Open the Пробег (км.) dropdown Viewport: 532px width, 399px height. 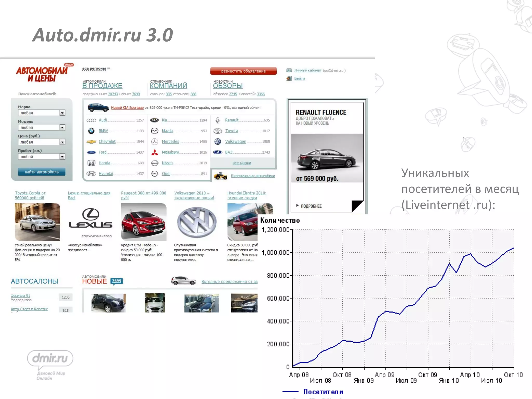click(x=42, y=156)
